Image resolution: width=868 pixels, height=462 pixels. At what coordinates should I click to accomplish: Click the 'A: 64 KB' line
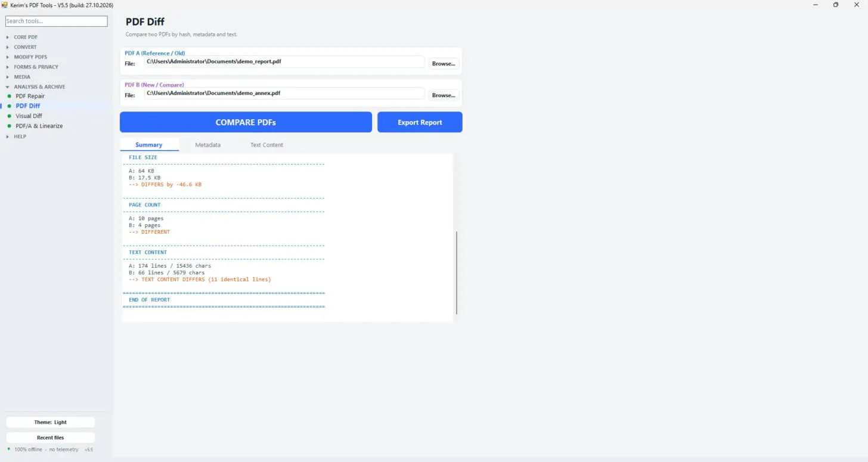(x=141, y=171)
